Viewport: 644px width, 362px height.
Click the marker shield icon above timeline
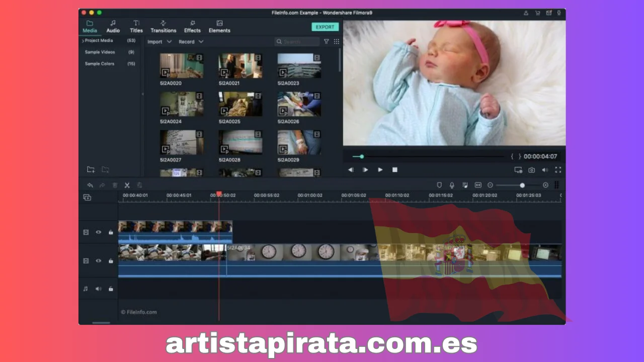pos(439,185)
